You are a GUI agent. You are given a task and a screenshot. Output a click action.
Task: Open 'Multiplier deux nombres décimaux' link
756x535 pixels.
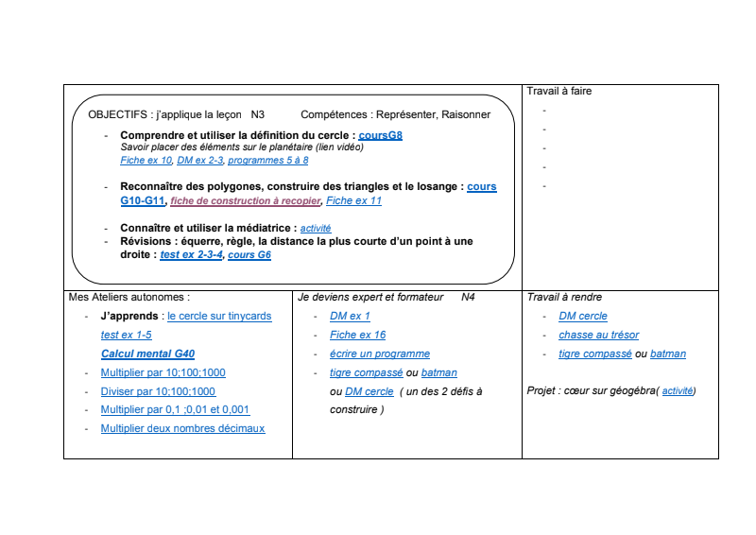point(182,428)
